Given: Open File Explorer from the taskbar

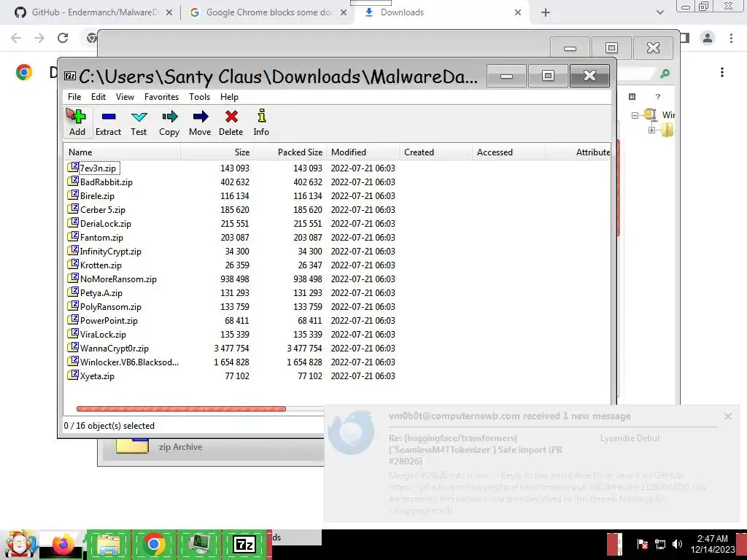Looking at the screenshot, I should [108, 544].
